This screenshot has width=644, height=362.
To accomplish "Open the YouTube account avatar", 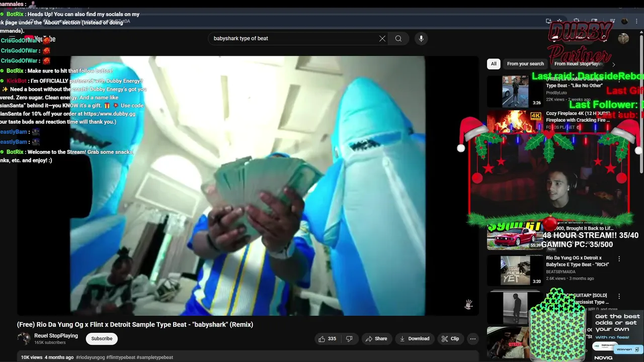I will pos(623,39).
